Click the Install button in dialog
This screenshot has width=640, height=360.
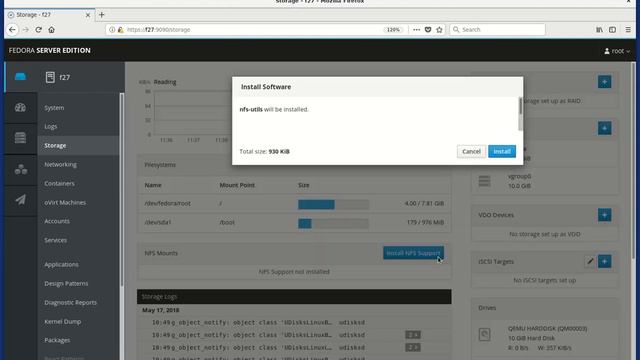502,151
